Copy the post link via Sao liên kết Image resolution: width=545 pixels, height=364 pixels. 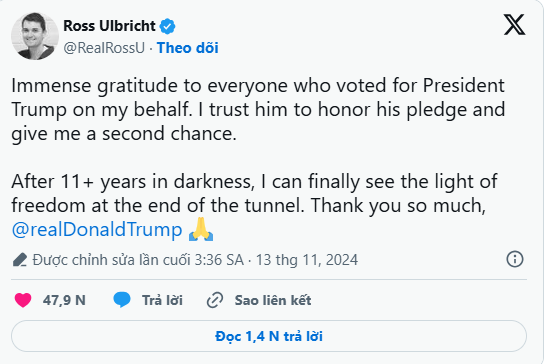273,300
